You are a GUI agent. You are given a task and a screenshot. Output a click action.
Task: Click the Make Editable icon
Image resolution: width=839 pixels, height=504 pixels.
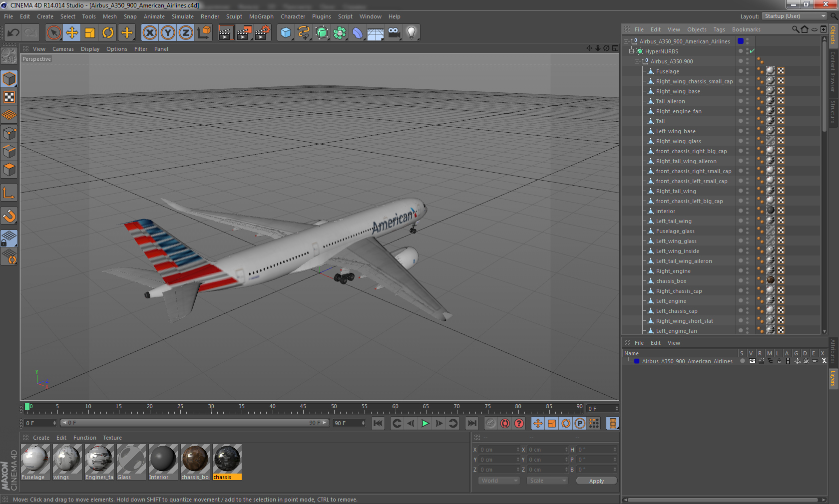(x=9, y=56)
